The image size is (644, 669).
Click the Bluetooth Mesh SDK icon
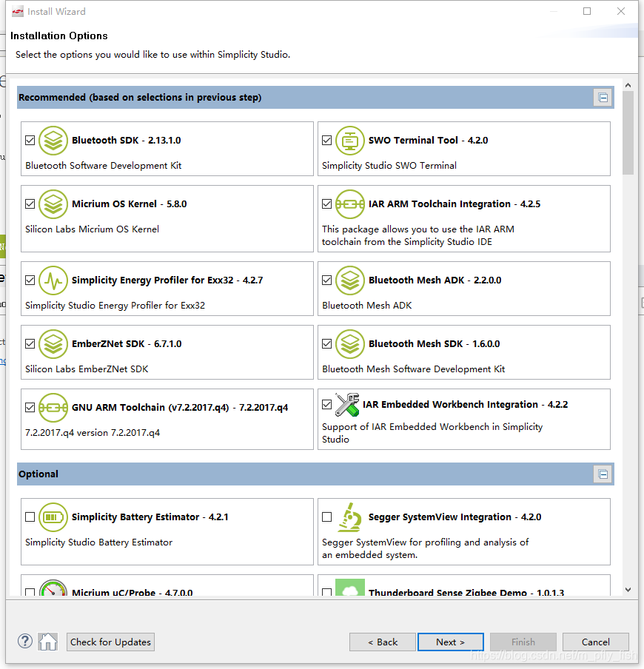click(350, 344)
